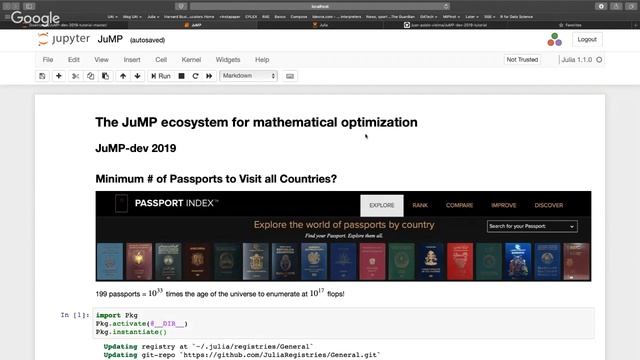Paste cell below with clipboard icon
This screenshot has height=360, width=640.
[105, 76]
